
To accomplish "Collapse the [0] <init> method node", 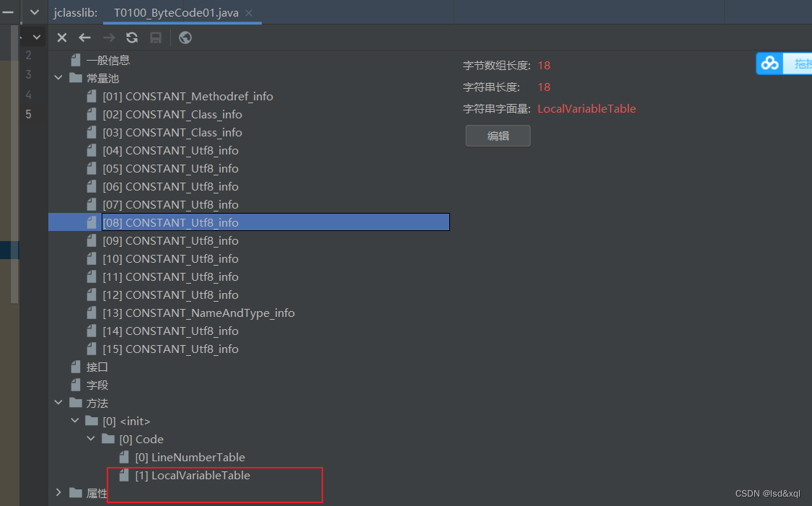I will tap(75, 420).
